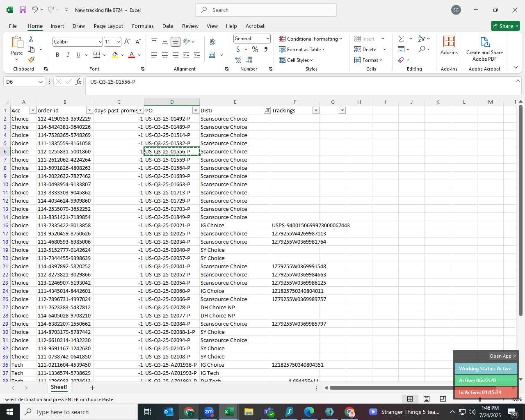Image resolution: width=525 pixels, height=420 pixels.
Task: Open the PO column filter dropdown
Action: (196, 110)
